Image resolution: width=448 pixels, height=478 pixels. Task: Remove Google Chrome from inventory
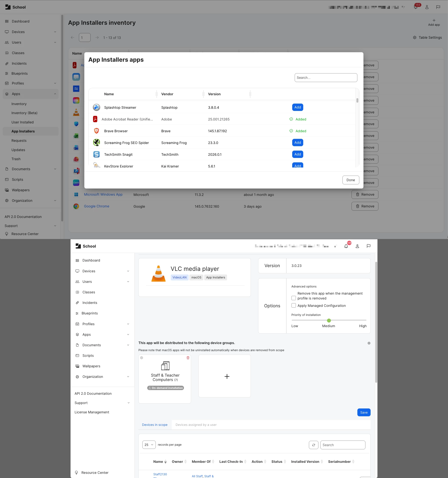tap(365, 206)
